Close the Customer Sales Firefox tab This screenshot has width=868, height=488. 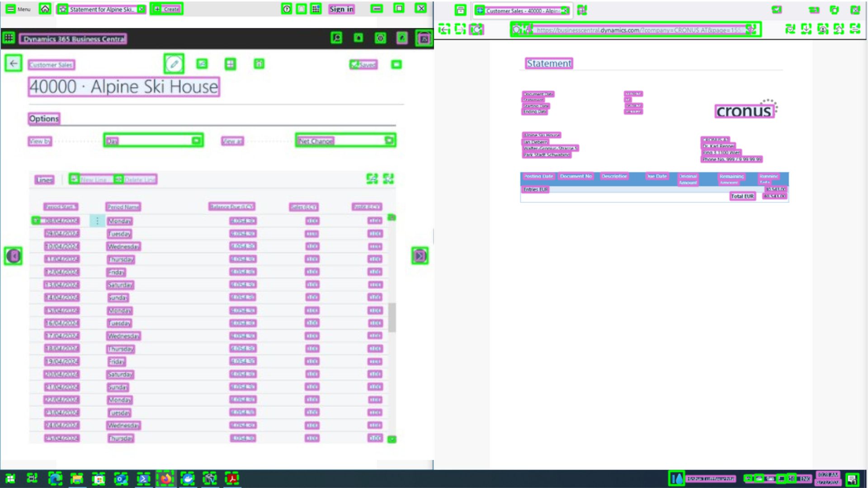tap(565, 10)
